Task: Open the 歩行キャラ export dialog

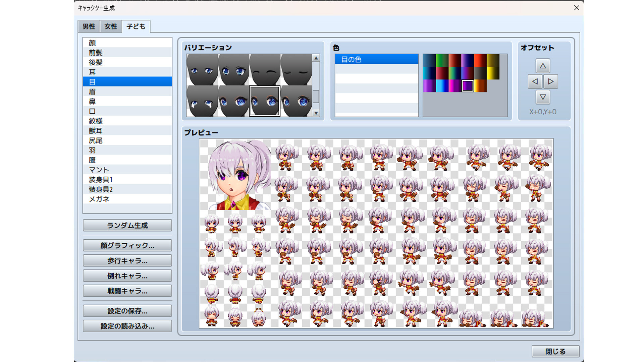Action: (x=127, y=260)
